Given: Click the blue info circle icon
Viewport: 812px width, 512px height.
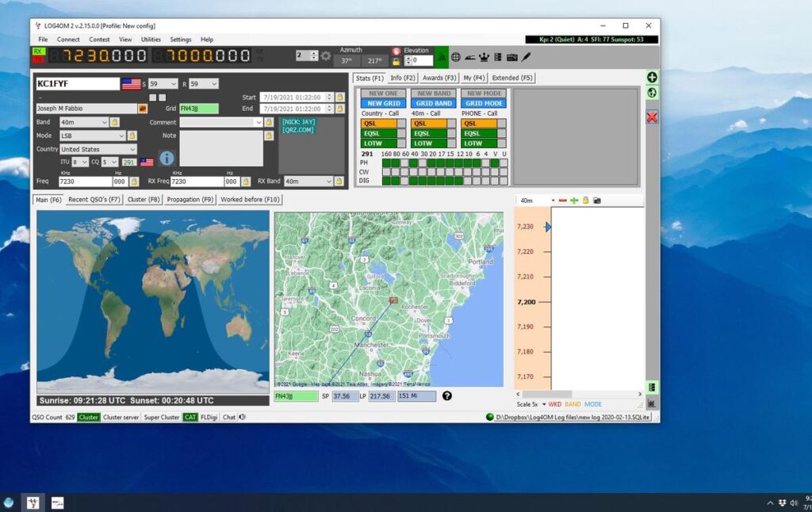Looking at the screenshot, I should pos(167,158).
